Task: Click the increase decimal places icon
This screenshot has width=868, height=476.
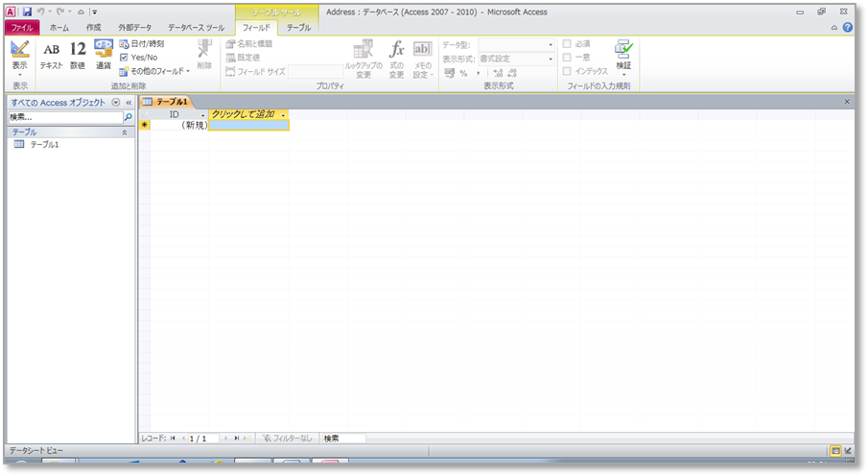Action: (x=498, y=73)
